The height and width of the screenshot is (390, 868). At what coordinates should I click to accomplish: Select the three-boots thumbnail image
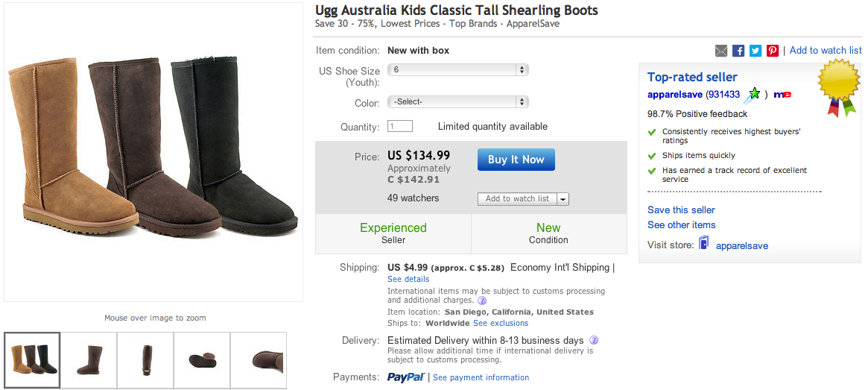click(32, 360)
